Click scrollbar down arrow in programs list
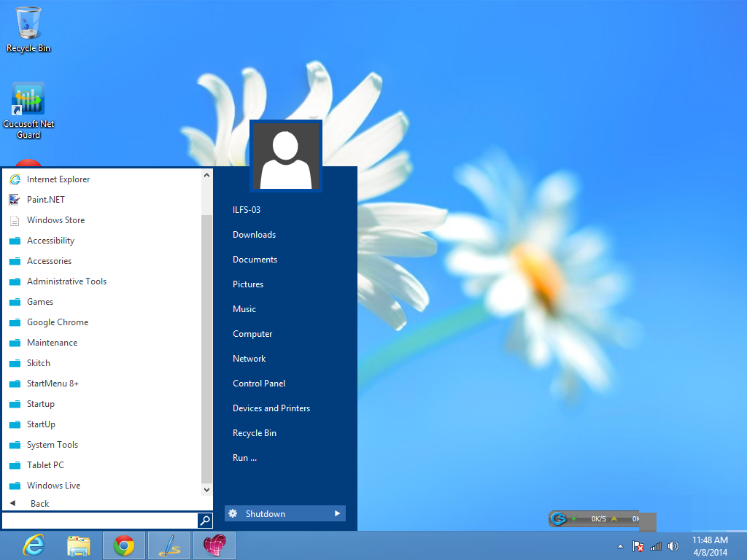 click(x=206, y=490)
